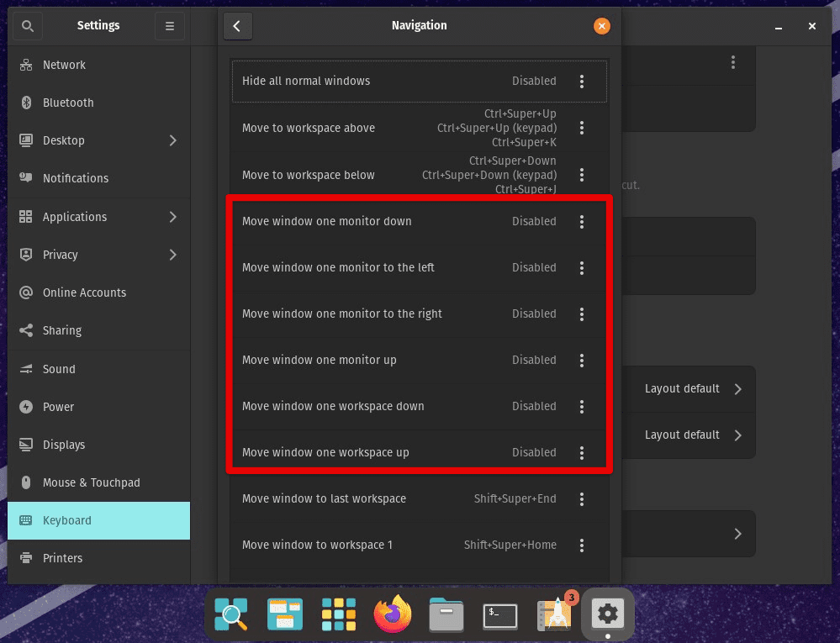Screen dimensions: 840x643
Task: Open the file manager in the dock
Action: click(446, 614)
